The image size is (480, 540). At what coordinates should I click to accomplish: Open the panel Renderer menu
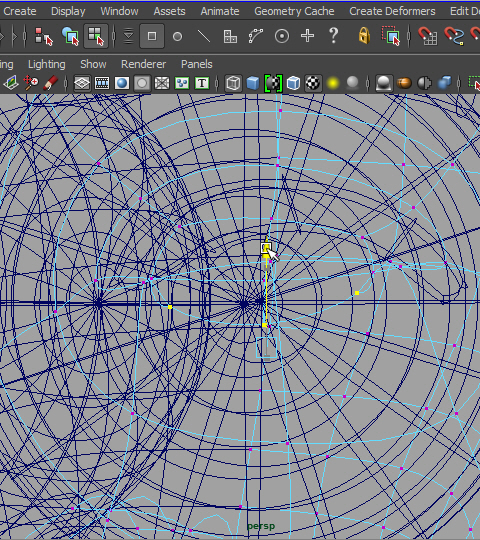144,64
